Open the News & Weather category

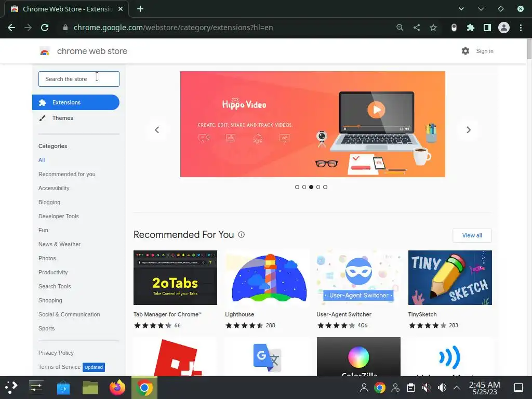(59, 244)
